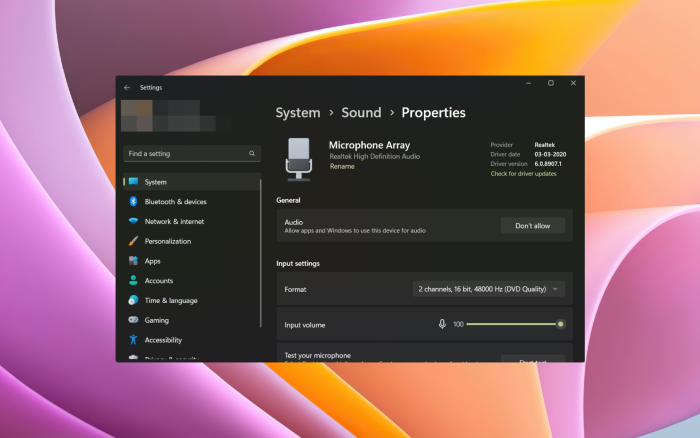Click the driver version 6.0.8907.1
The width and height of the screenshot is (700, 438).
(x=548, y=164)
